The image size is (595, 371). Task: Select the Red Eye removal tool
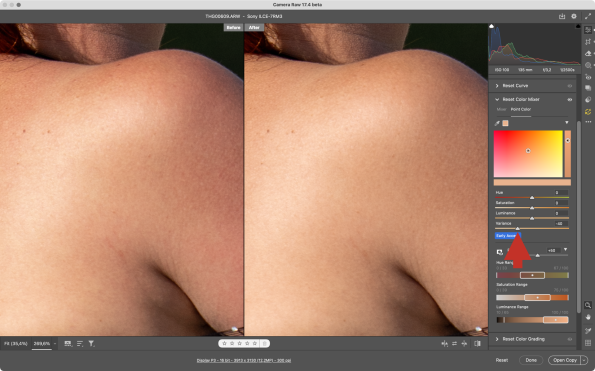tap(588, 77)
